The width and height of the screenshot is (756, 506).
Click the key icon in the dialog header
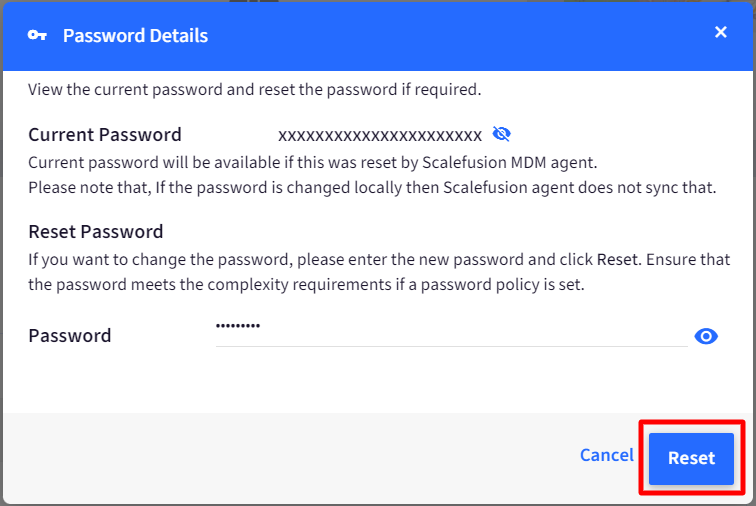pos(37,35)
